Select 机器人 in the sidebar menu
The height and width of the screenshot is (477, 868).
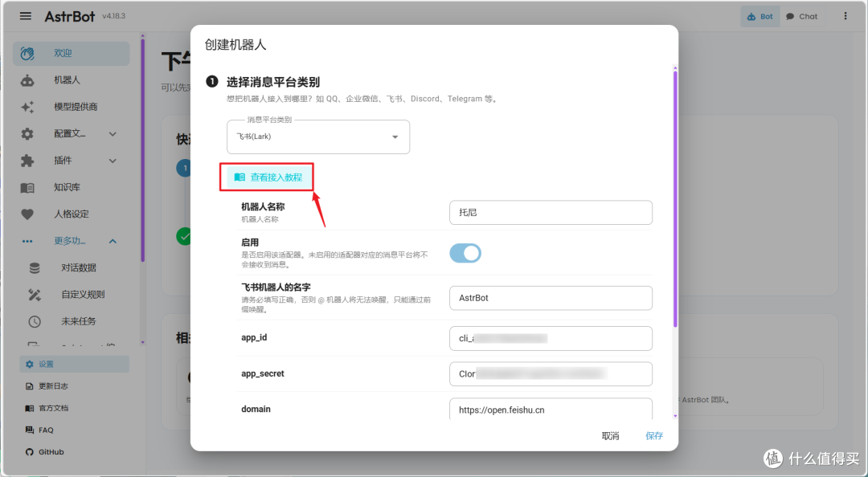pyautogui.click(x=72, y=80)
